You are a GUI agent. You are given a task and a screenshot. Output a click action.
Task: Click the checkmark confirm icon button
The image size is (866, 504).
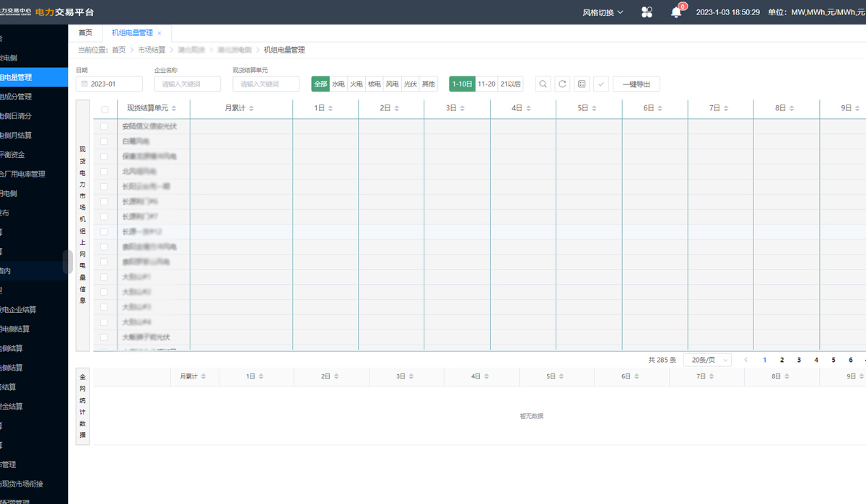point(600,84)
